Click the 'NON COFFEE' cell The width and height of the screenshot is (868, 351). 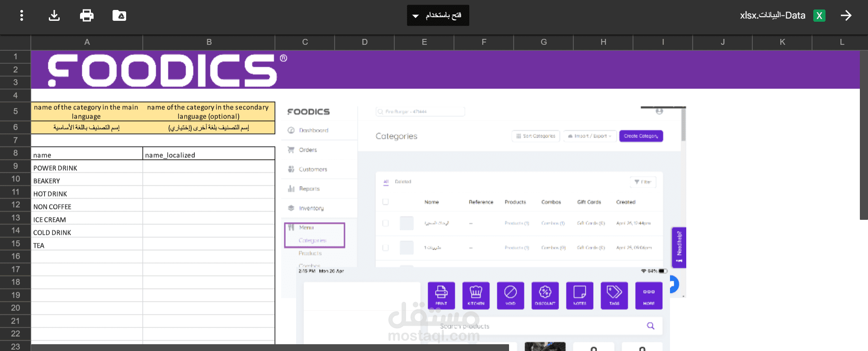[x=87, y=205]
